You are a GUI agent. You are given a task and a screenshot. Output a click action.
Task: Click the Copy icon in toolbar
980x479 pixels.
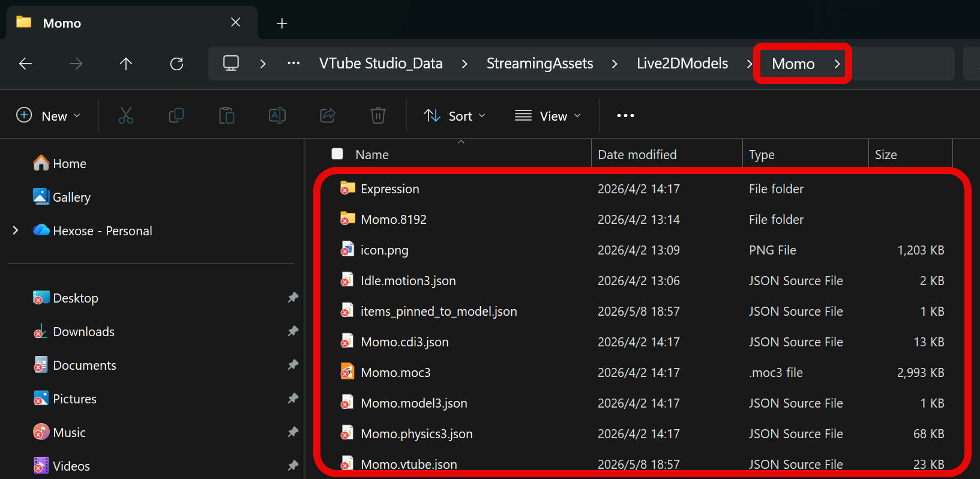176,115
